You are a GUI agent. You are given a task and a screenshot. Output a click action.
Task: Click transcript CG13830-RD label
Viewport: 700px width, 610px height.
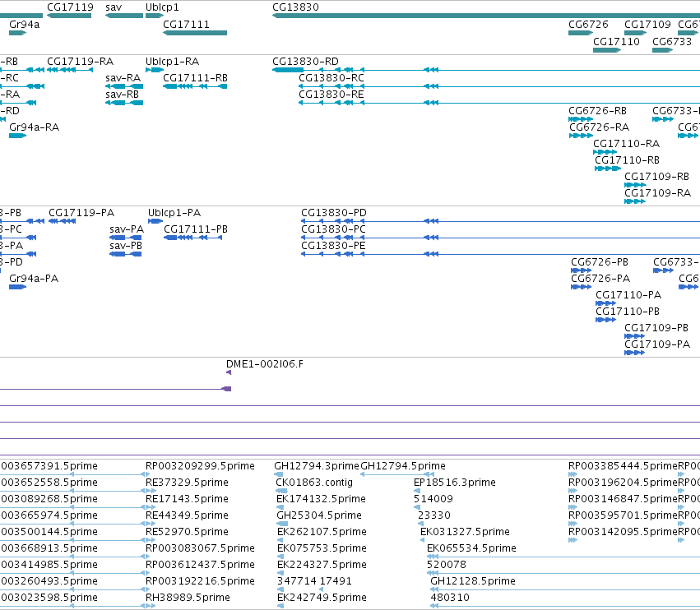coord(305,61)
